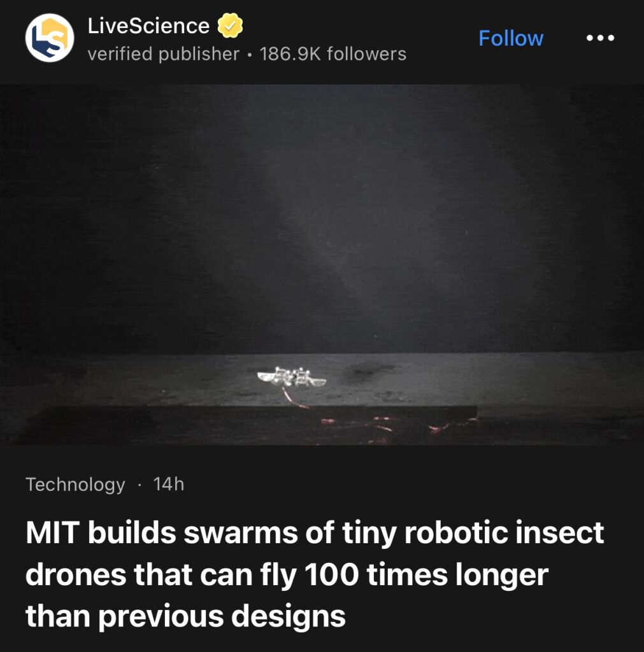
Task: Open the LiveScience publisher name link
Action: pos(148,25)
